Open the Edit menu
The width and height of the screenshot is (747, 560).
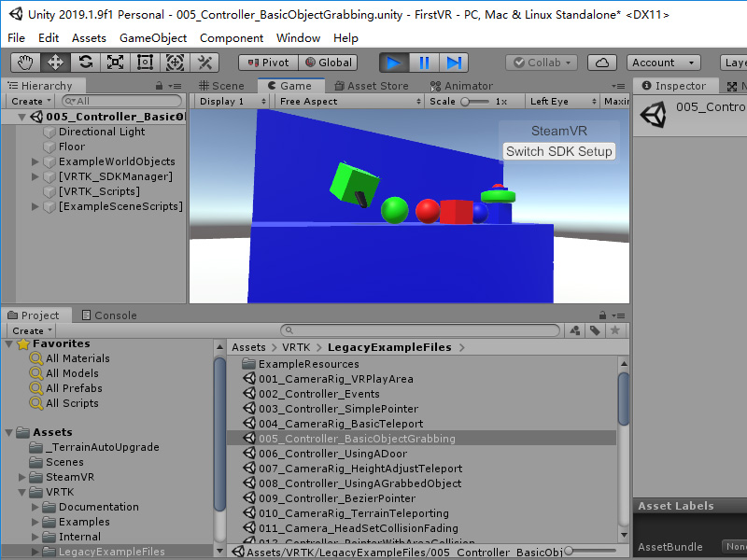coord(49,37)
